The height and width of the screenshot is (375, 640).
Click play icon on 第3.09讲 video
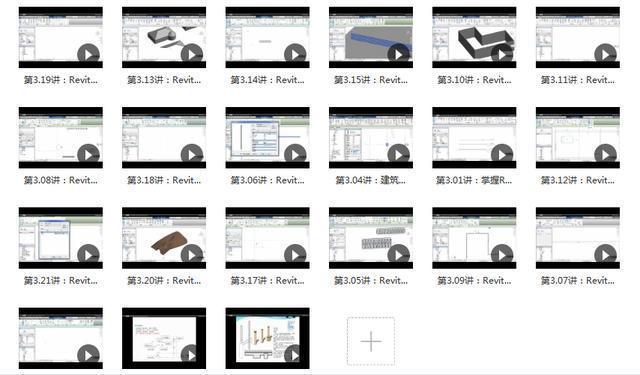[x=502, y=255]
